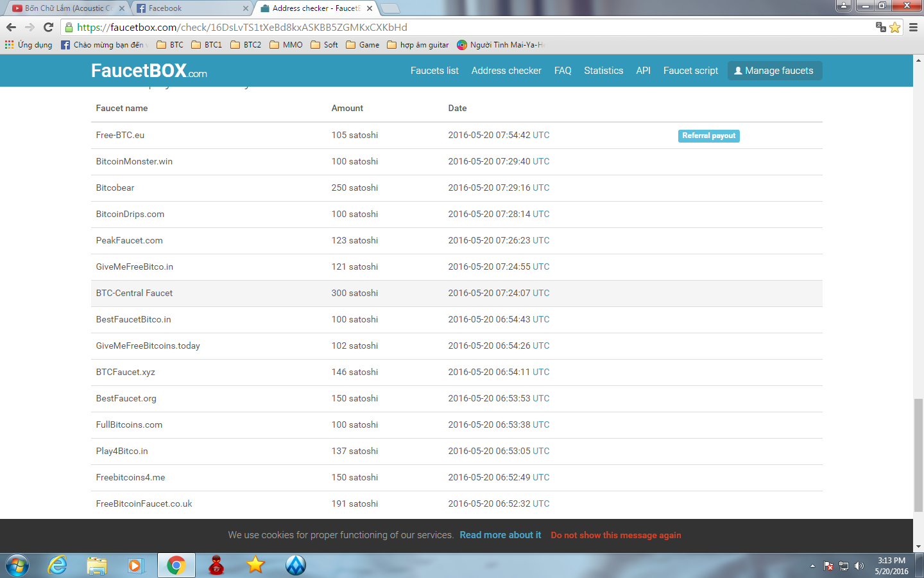Open the Ứng dụng apps shortcut
The height and width of the screenshot is (578, 924).
pos(29,45)
